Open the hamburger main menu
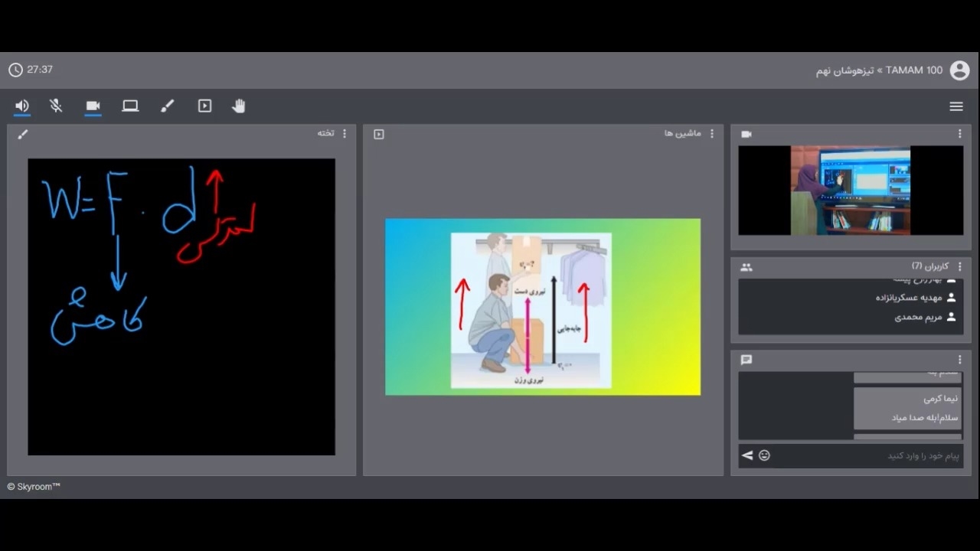The width and height of the screenshot is (980, 551). (x=956, y=107)
